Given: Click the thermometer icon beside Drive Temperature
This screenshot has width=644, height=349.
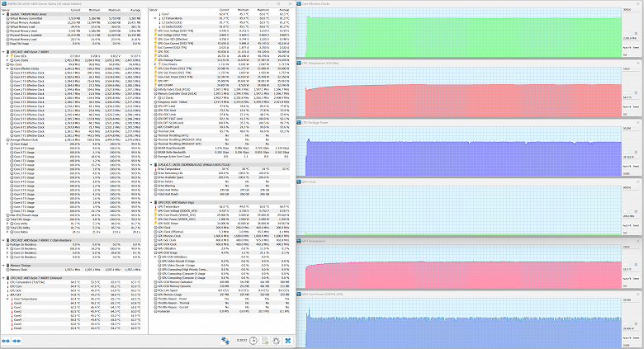Looking at the screenshot, I should (155, 169).
